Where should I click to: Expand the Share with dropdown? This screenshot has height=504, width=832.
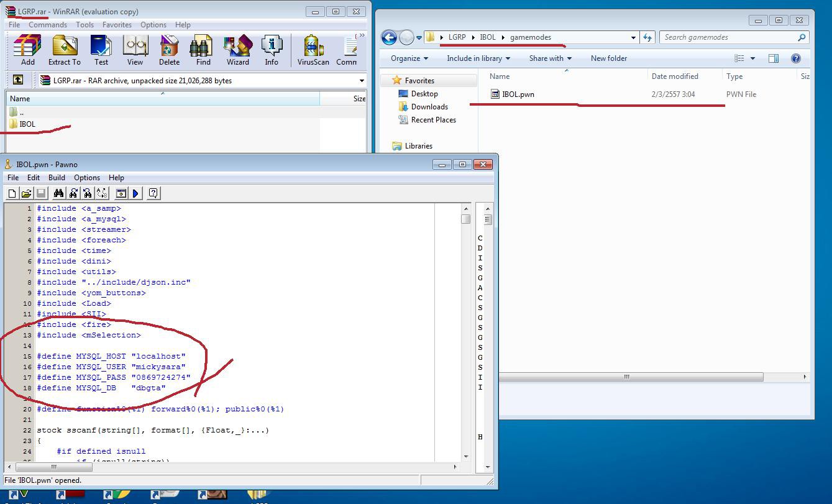(x=550, y=58)
